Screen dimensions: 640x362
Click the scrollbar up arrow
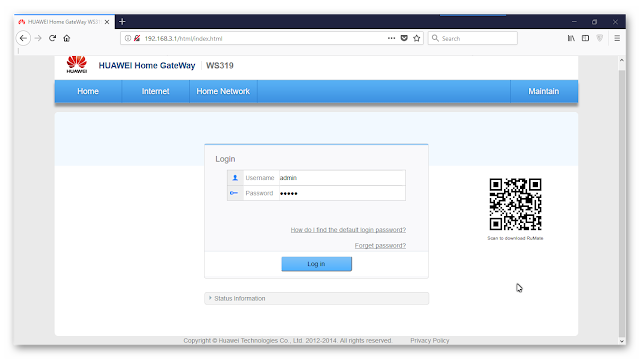[622, 60]
